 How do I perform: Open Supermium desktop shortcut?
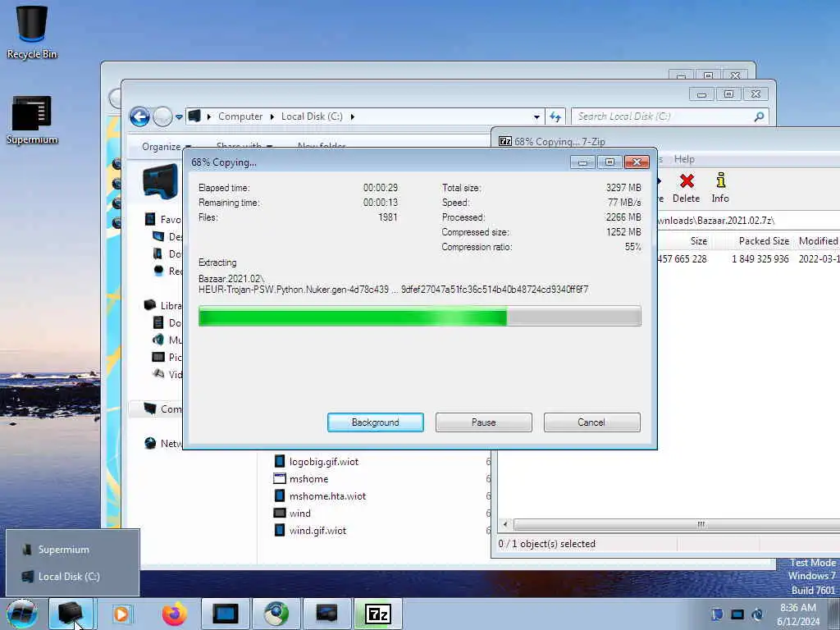32,120
